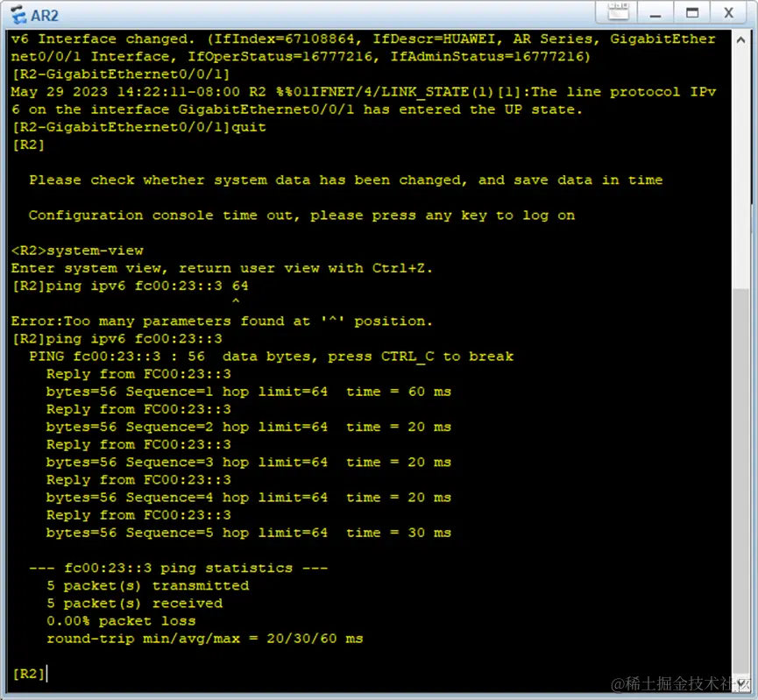Click the '5 packet(s) received' line

134,604
